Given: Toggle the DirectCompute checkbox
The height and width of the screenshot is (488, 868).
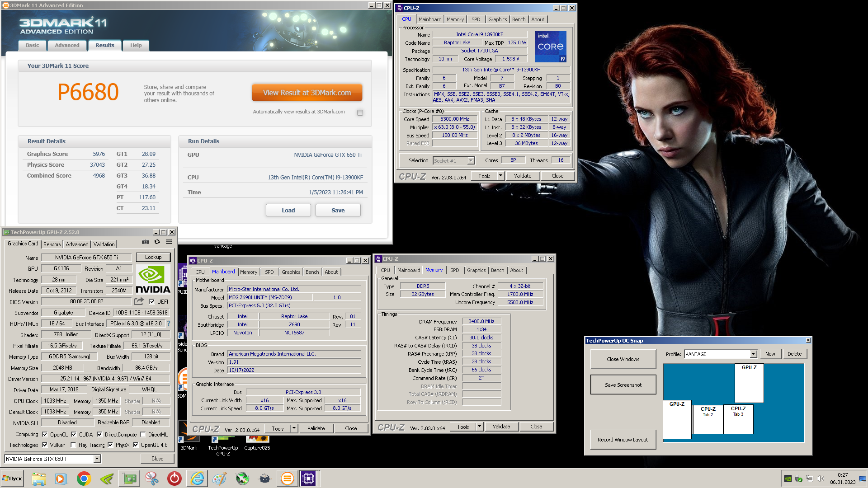Looking at the screenshot, I should [99, 434].
